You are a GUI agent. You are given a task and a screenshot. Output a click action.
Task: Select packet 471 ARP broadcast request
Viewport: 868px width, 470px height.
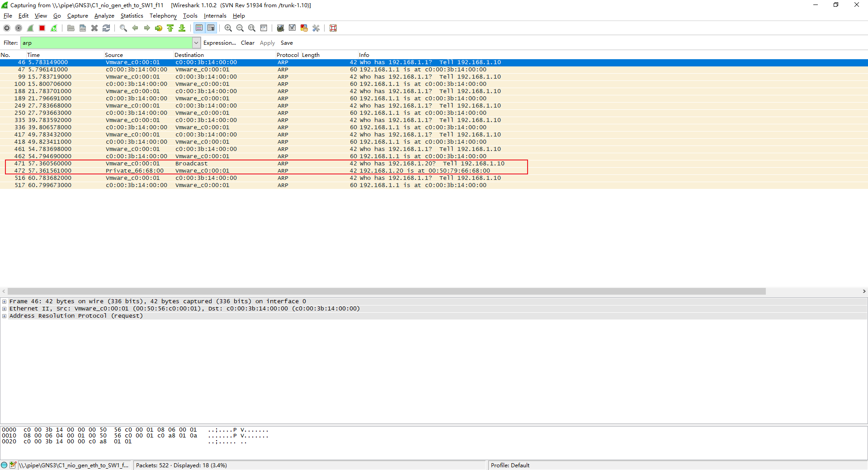pos(434,164)
